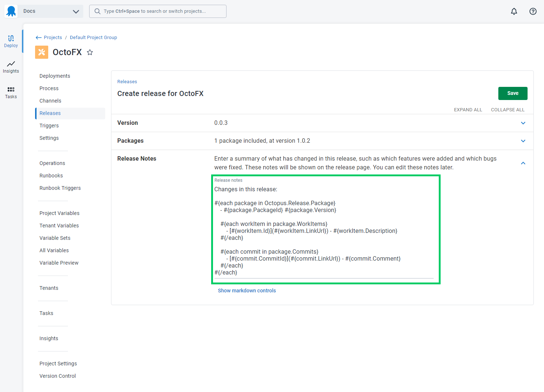544x392 pixels.
Task: Open Tenants in project menu
Action: point(49,288)
